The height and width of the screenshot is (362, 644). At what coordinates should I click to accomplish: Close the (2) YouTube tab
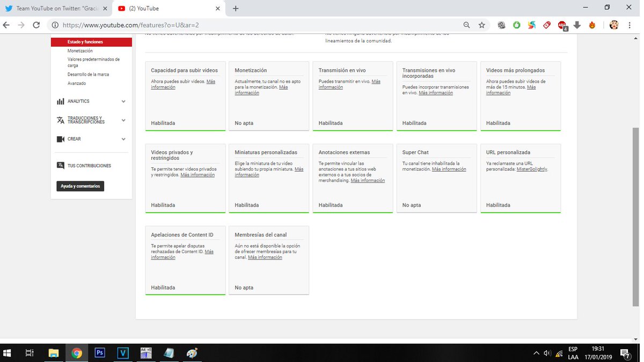coord(217,8)
